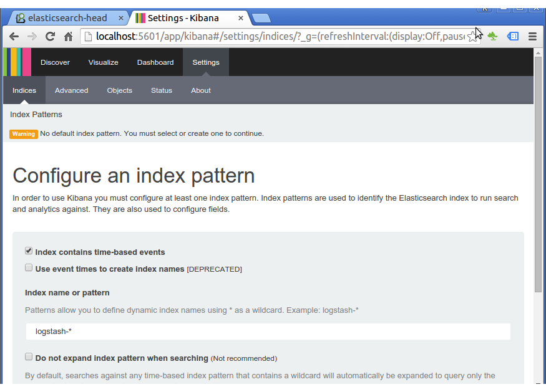Switch to the elasticsearch-head tab

68,18
